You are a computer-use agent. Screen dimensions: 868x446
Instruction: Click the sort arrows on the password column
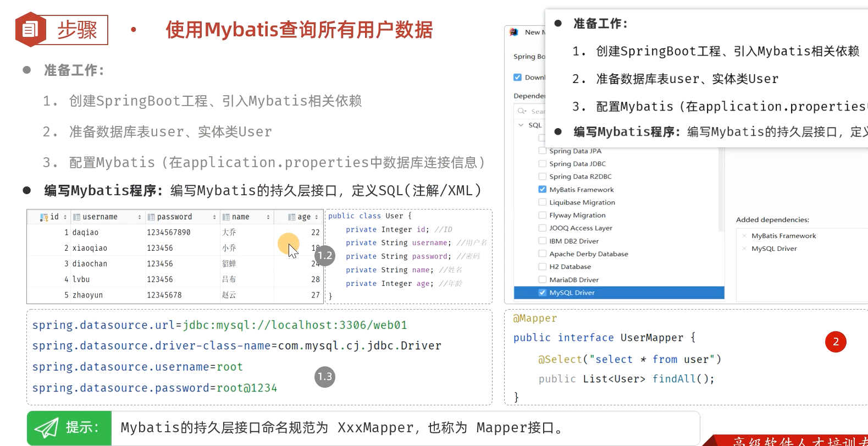[x=214, y=217]
